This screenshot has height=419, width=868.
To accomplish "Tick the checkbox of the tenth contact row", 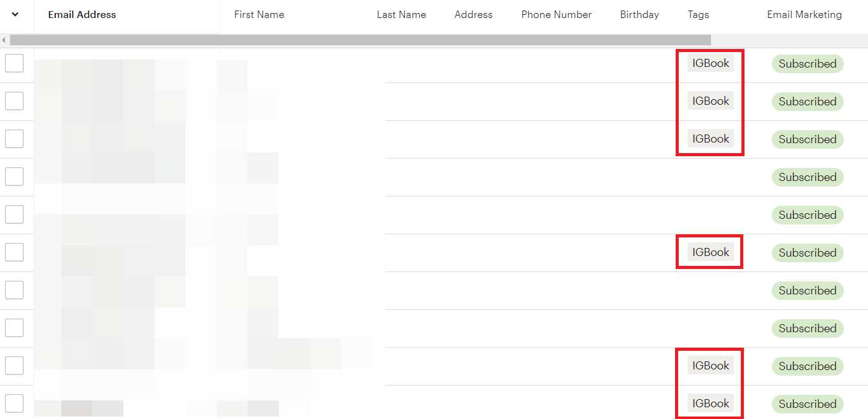I will (x=14, y=404).
